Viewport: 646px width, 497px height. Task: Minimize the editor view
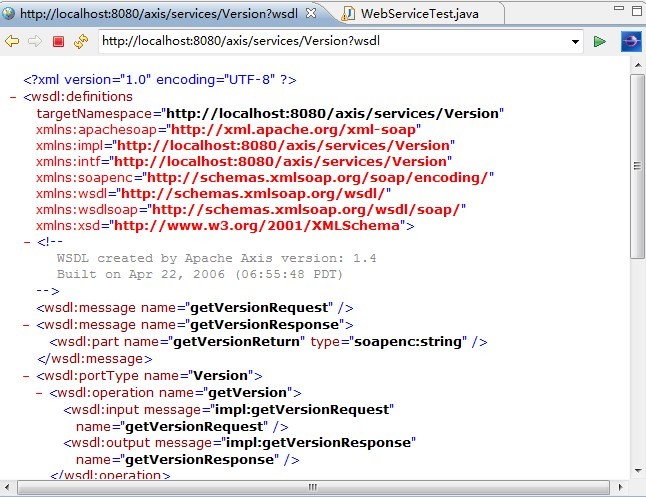(619, 8)
